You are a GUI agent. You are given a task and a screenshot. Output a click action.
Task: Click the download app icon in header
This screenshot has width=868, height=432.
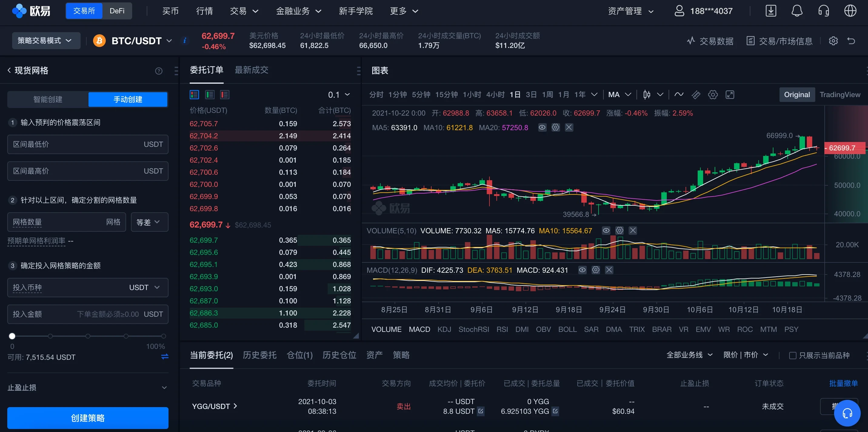coord(771,11)
